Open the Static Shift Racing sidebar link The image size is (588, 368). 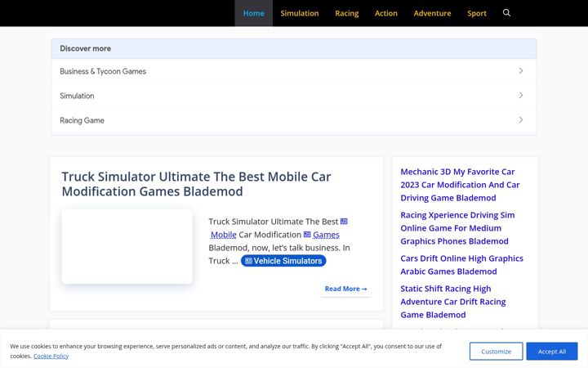453,302
